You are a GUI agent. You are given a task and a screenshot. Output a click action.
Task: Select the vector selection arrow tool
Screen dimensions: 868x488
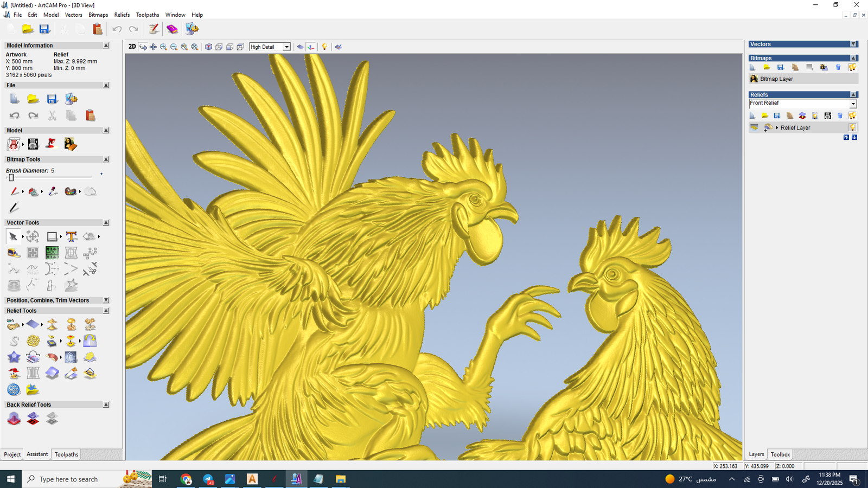pos(13,237)
